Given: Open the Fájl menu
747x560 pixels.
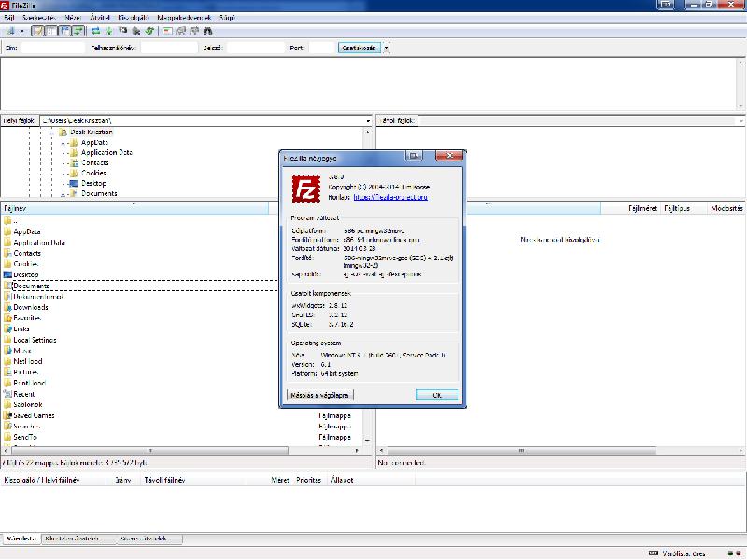Looking at the screenshot, I should tap(9, 17).
